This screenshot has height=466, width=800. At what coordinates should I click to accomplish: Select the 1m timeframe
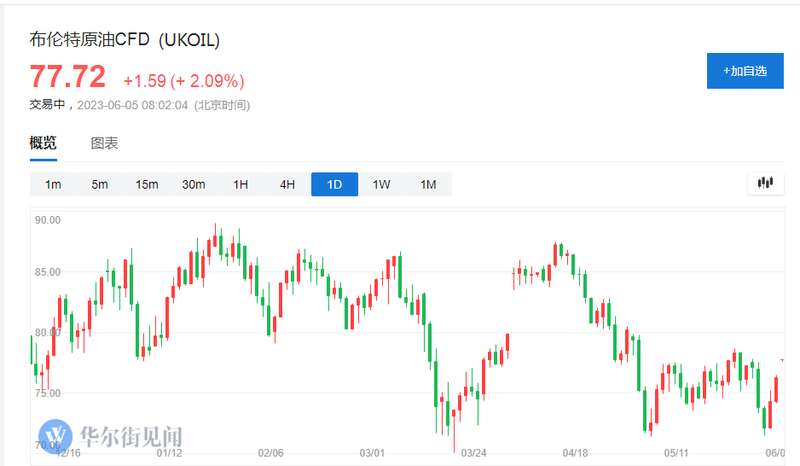[x=53, y=184]
